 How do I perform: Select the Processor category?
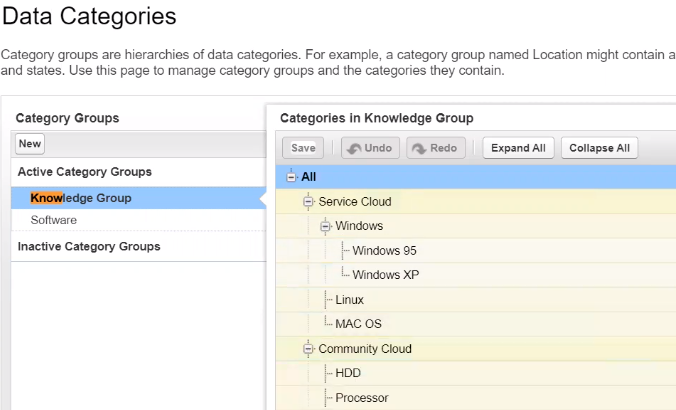(x=361, y=398)
